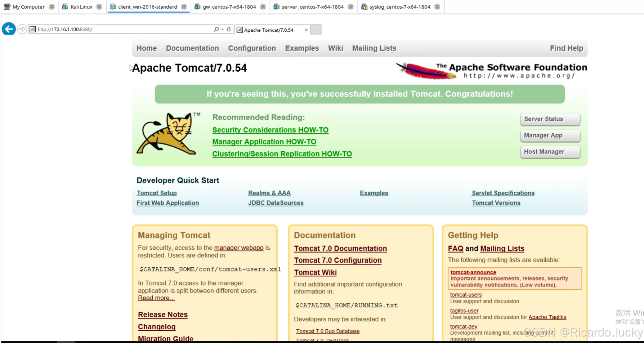Close the client_win-2016-standerd VM tab

(x=184, y=7)
